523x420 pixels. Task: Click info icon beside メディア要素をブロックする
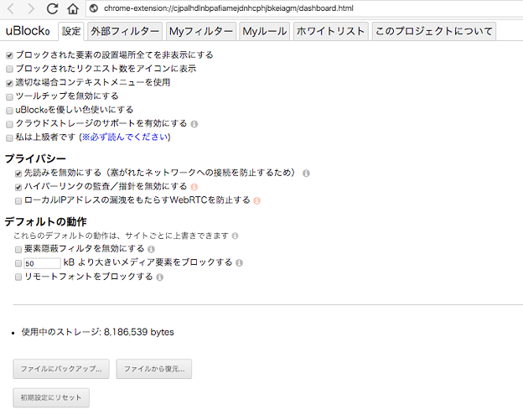[x=239, y=263]
